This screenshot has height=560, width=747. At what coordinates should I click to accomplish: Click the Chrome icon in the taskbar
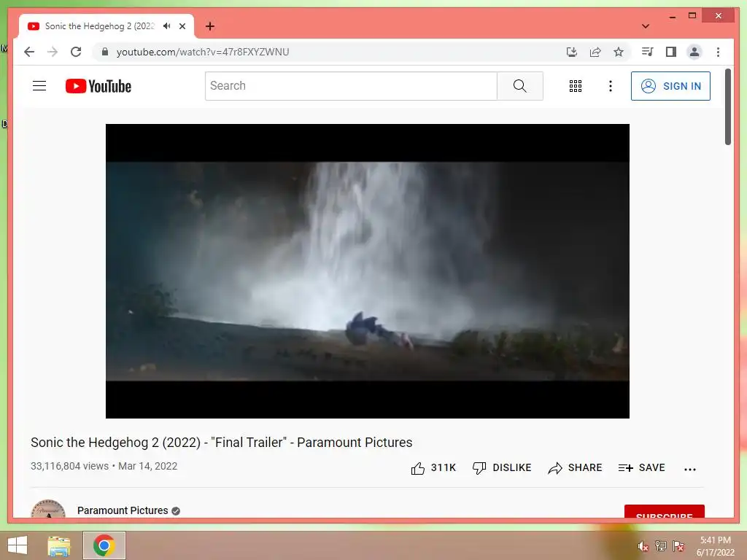tap(104, 545)
